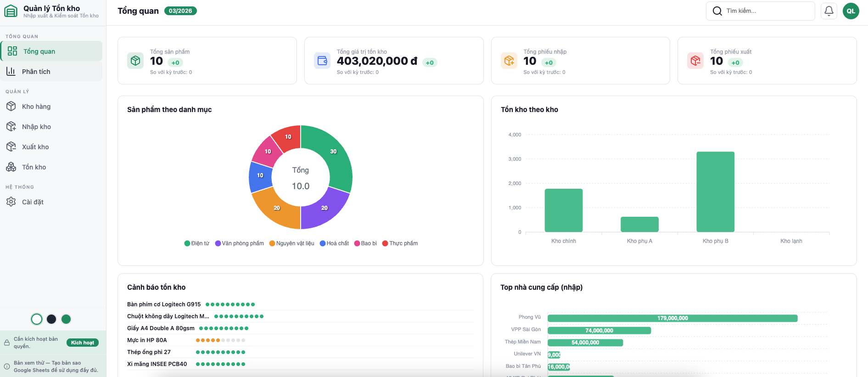Open Phân tích in the sidebar
This screenshot has height=377, width=868.
tap(36, 72)
